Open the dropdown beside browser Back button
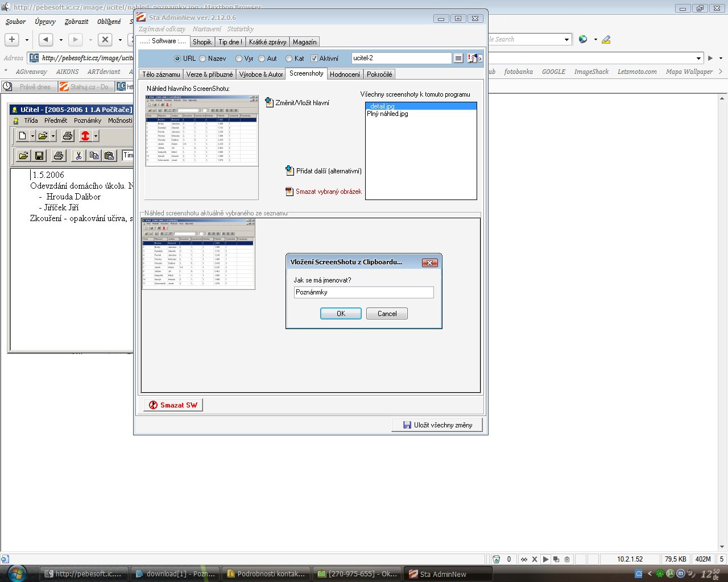Image resolution: width=728 pixels, height=582 pixels. [x=61, y=40]
